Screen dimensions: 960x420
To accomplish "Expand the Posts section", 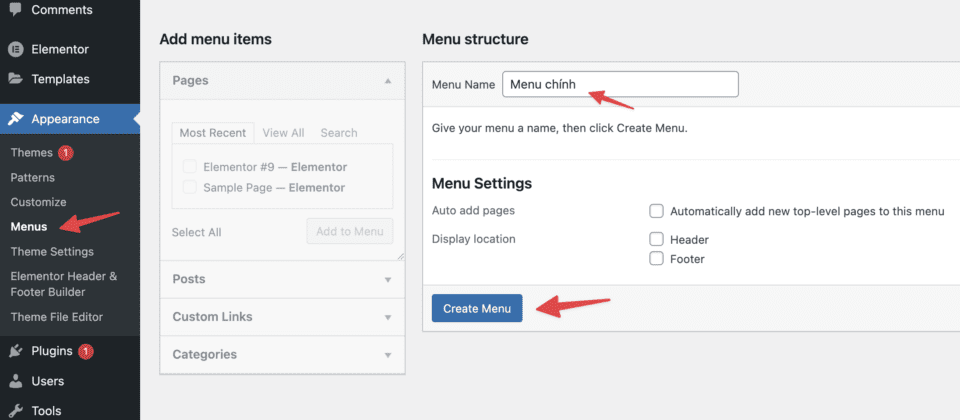I will tap(388, 280).
